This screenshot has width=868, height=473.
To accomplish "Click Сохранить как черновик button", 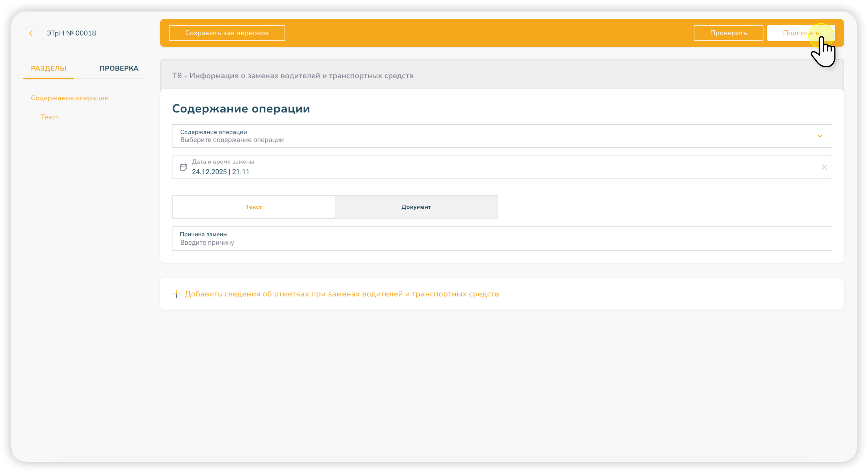I will (x=227, y=33).
